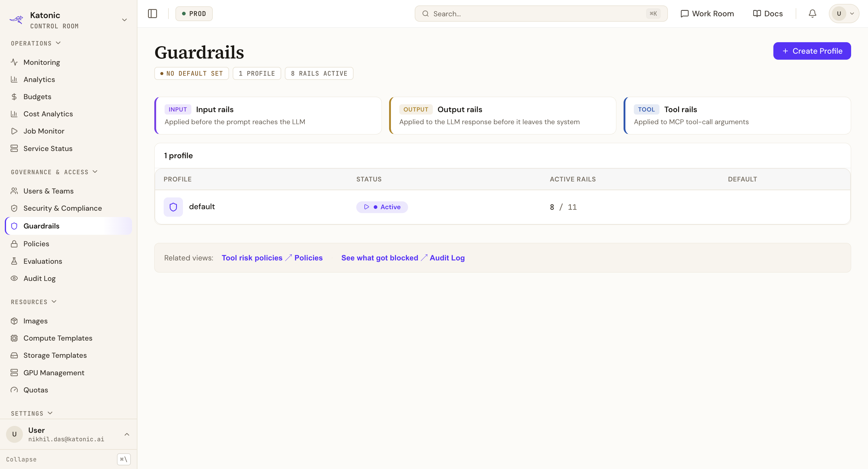Click the notifications bell icon

[x=813, y=14]
